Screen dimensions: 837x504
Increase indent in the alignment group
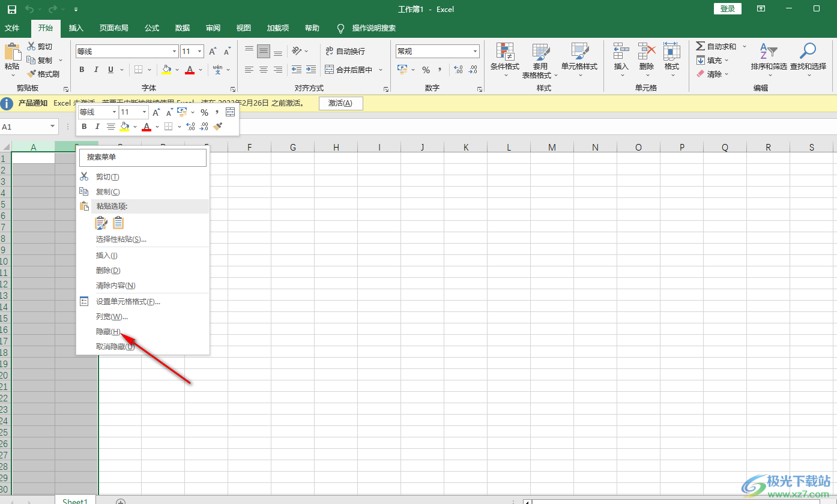[310, 70]
